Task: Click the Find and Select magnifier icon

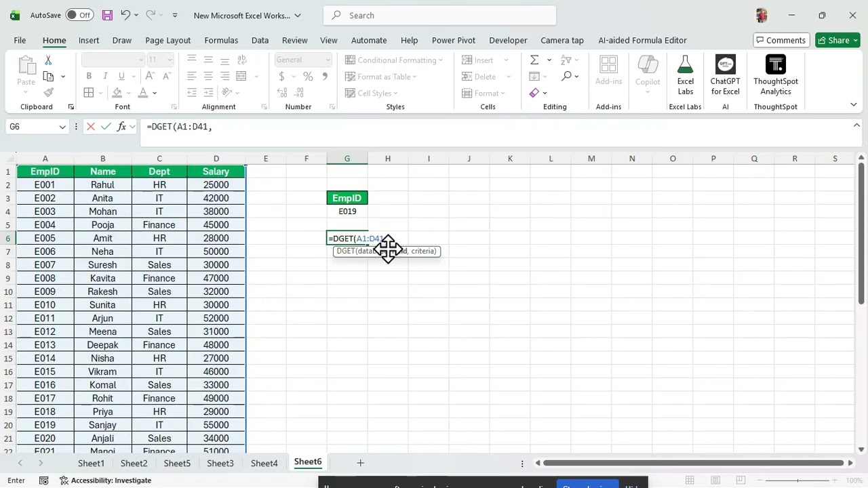Action: point(567,76)
